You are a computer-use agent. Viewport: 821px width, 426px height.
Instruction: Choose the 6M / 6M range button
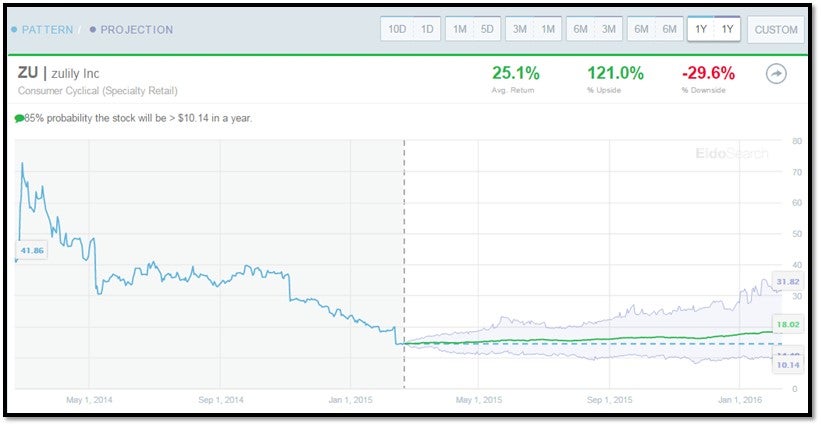coord(654,29)
